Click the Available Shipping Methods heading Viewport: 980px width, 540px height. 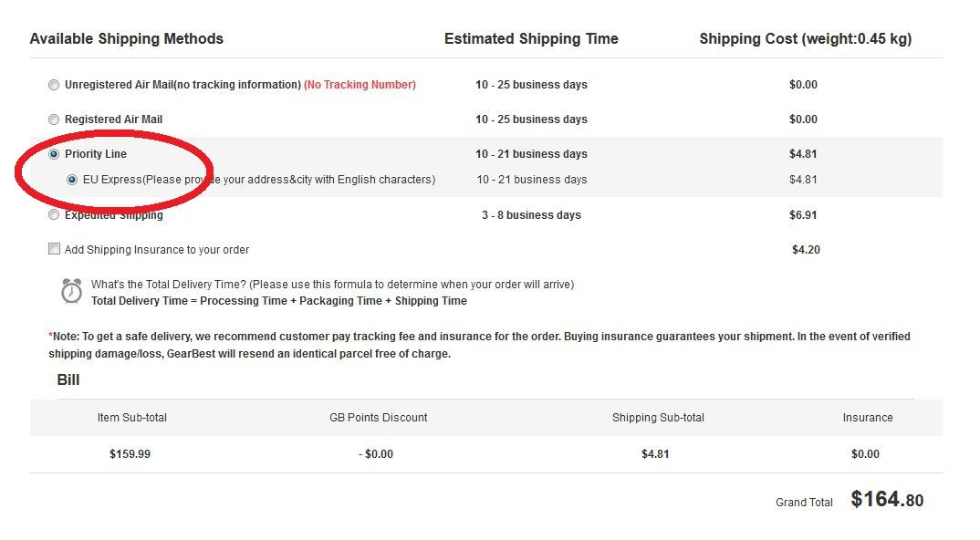tap(126, 38)
